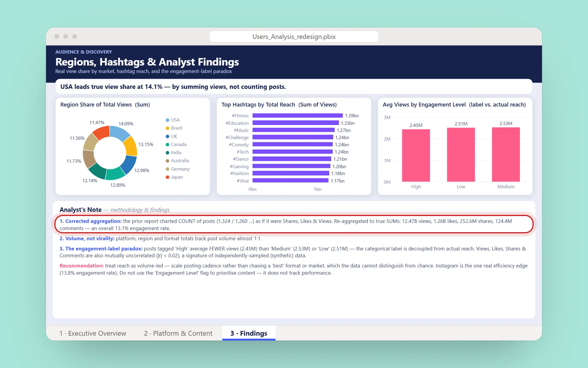
Task: Click the Analyst's Note heading
Action: [81, 209]
